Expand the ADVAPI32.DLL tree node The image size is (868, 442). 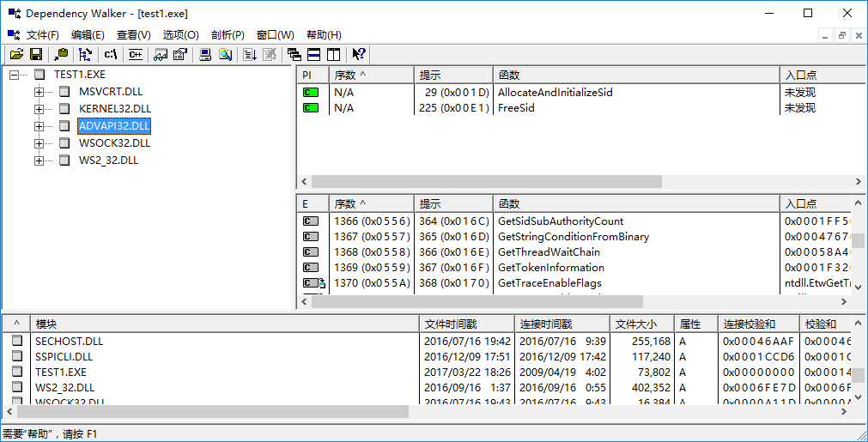(39, 126)
